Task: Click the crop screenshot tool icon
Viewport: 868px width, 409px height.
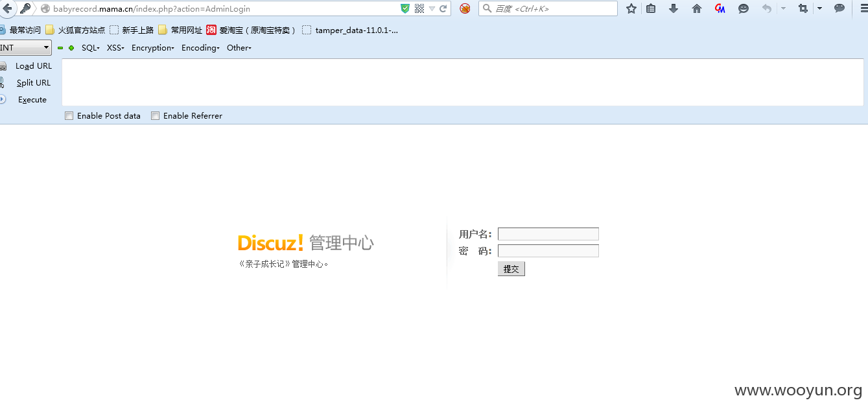Action: click(804, 8)
